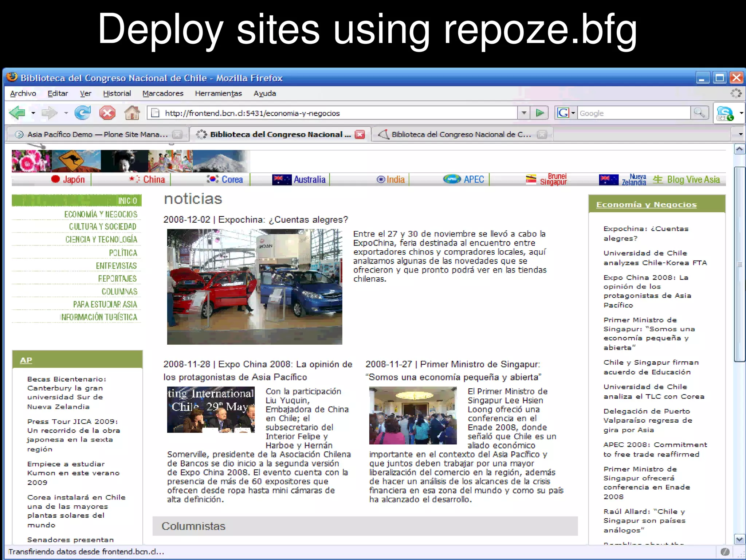Screen dimensions: 746x560
Task: Click the green Go arrow beside URL
Action: click(540, 113)
